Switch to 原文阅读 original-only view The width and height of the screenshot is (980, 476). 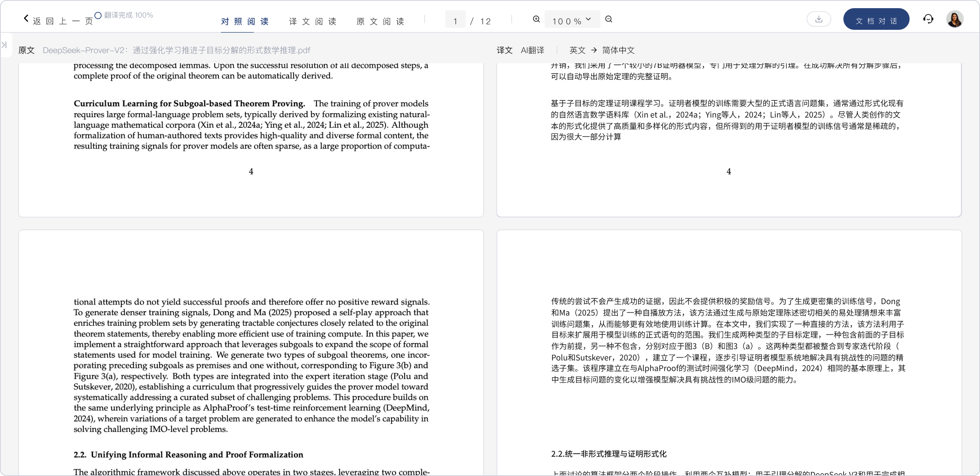[380, 21]
